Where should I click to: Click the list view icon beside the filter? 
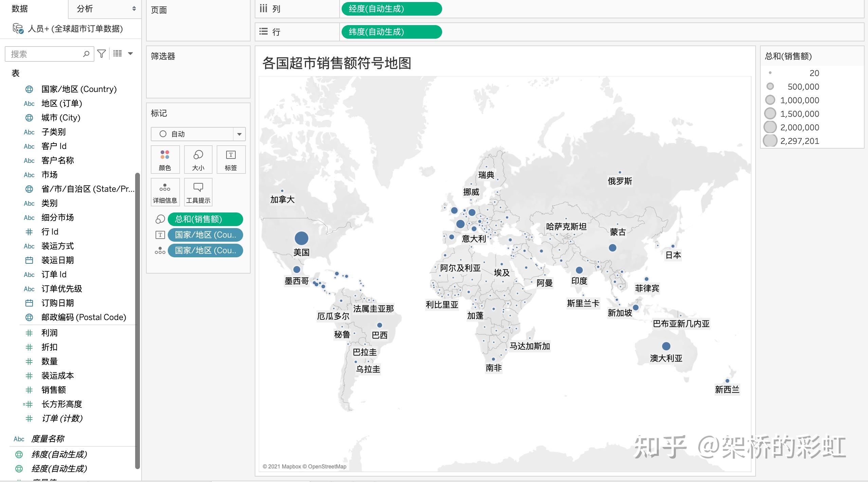tap(117, 54)
